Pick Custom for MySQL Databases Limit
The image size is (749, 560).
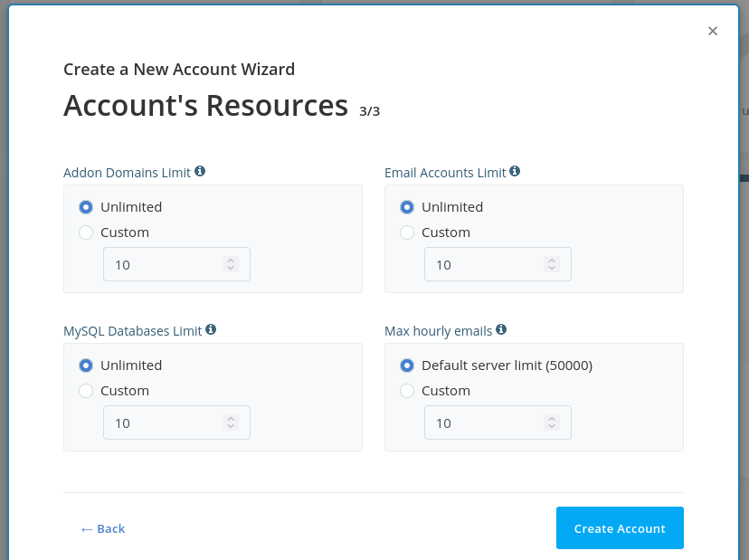pyautogui.click(x=86, y=391)
